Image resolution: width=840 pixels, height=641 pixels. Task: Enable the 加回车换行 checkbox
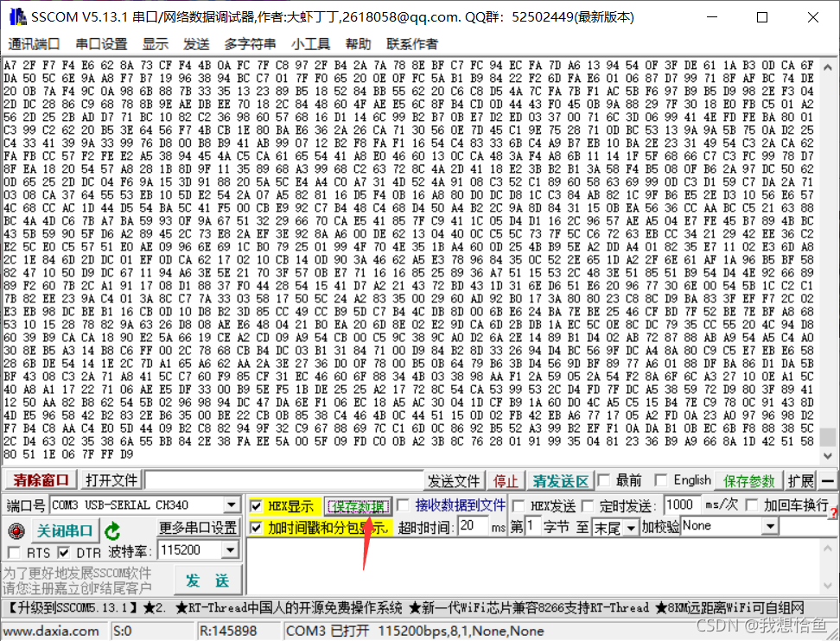coord(752,505)
